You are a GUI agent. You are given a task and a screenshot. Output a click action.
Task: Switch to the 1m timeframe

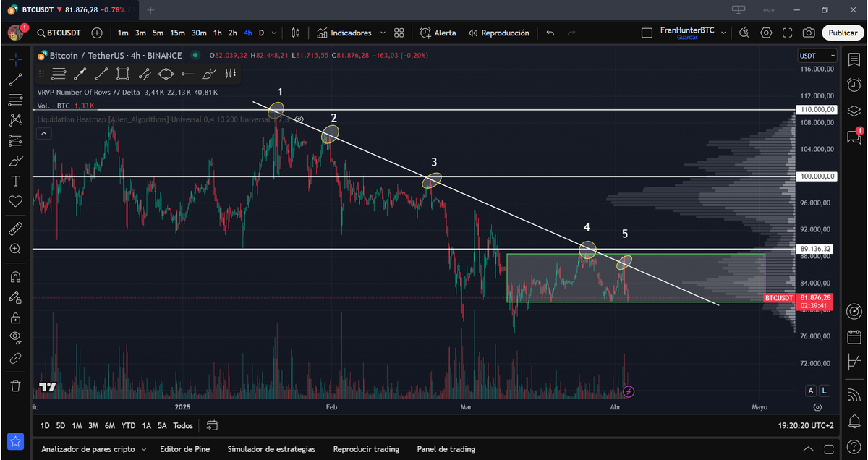[123, 33]
